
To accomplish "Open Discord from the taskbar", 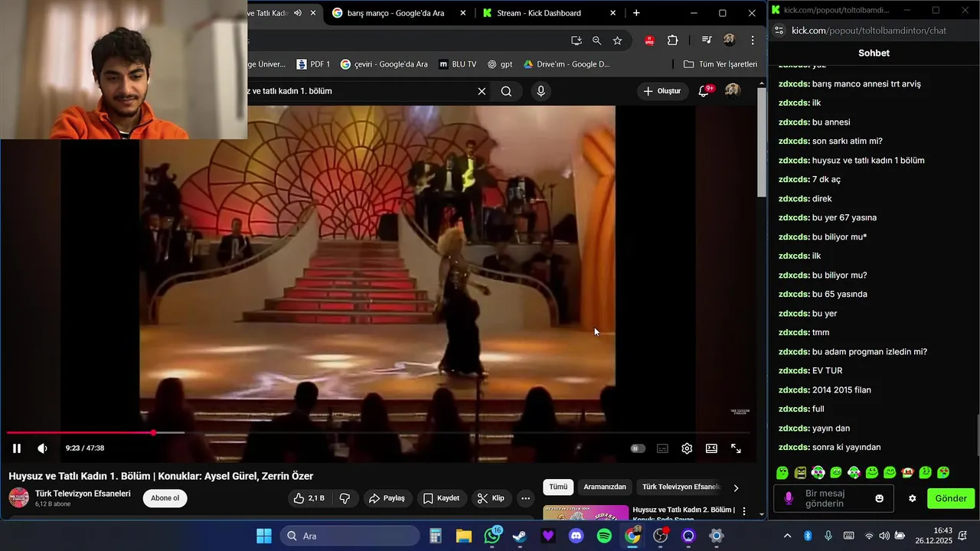I will (x=576, y=536).
